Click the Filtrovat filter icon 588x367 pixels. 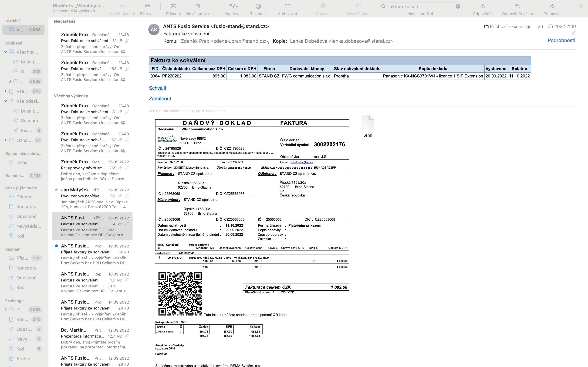[x=147, y=6]
